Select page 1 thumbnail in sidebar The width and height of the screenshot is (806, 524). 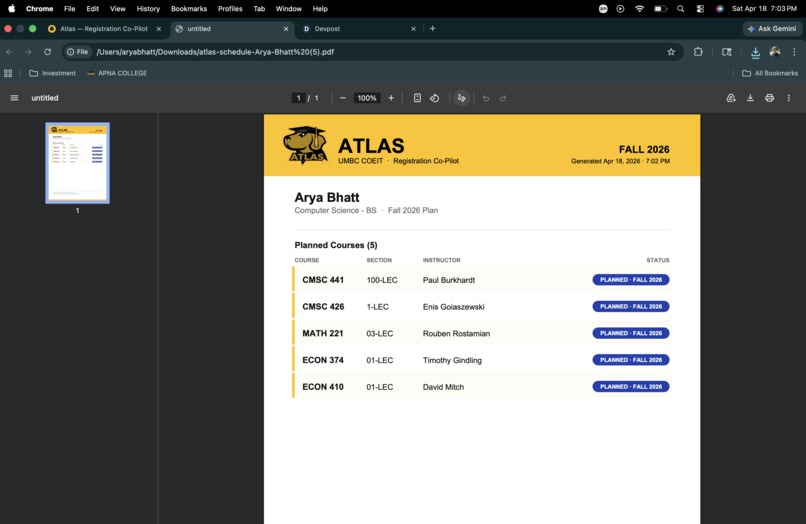pos(78,163)
